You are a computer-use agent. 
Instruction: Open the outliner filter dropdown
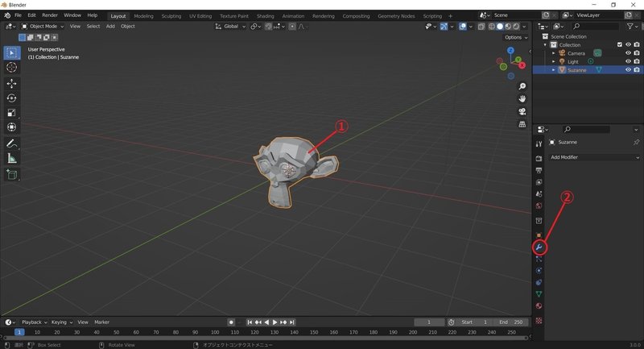pos(632,27)
